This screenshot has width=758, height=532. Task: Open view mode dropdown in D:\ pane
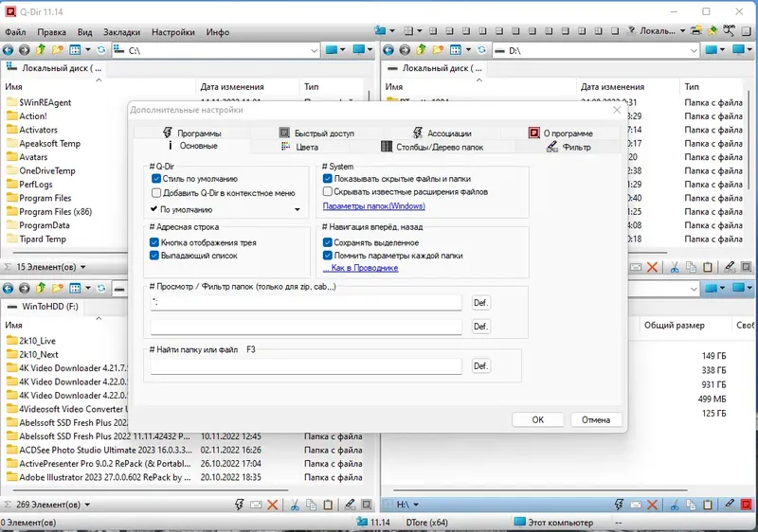[x=468, y=50]
